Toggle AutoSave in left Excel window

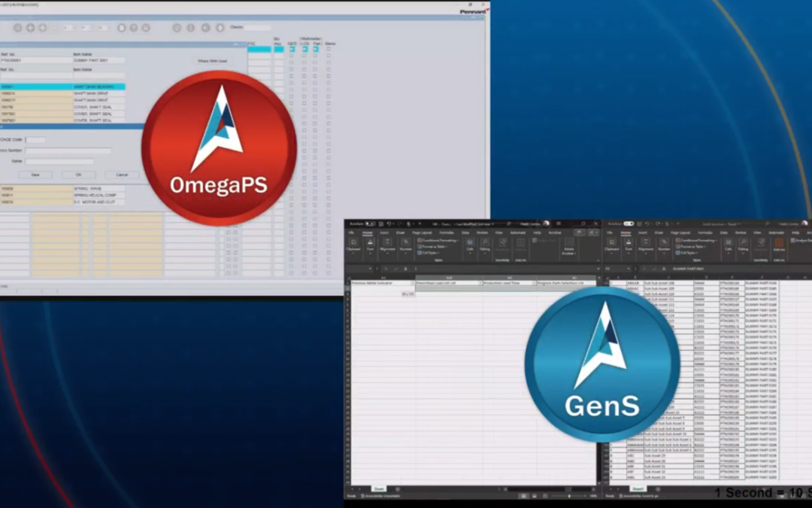tap(370, 224)
